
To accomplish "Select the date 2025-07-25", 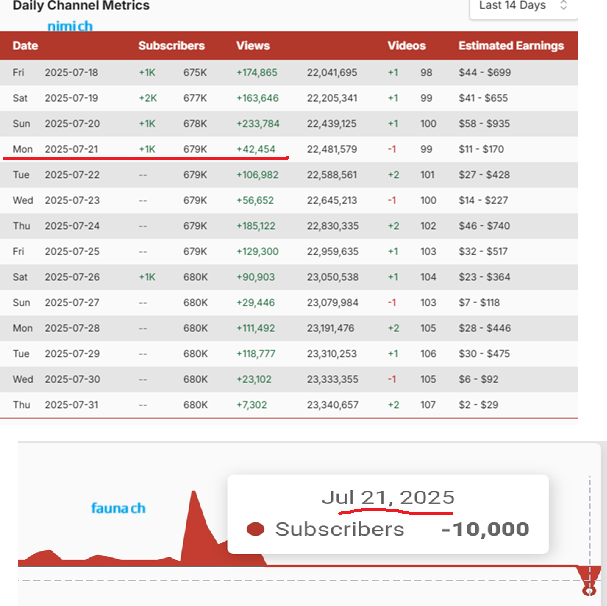I will 72,251.
